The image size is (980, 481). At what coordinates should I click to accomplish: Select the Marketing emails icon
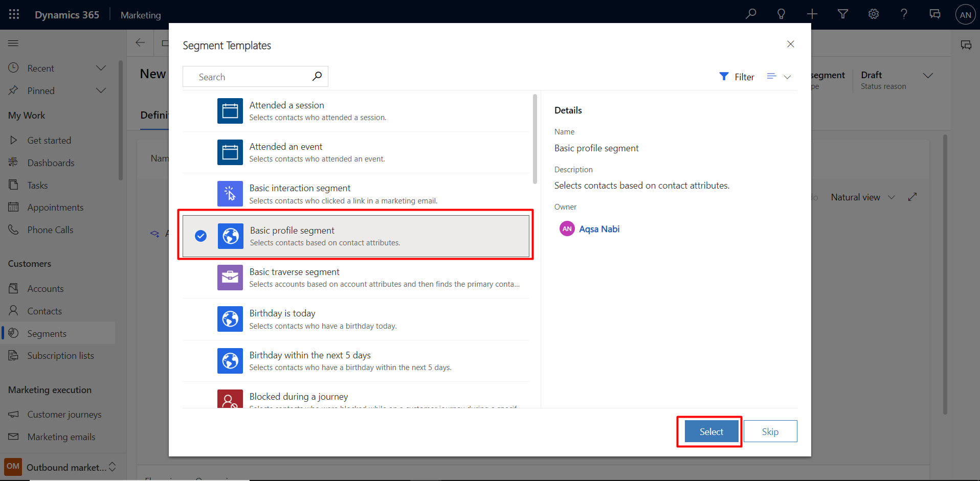(14, 437)
